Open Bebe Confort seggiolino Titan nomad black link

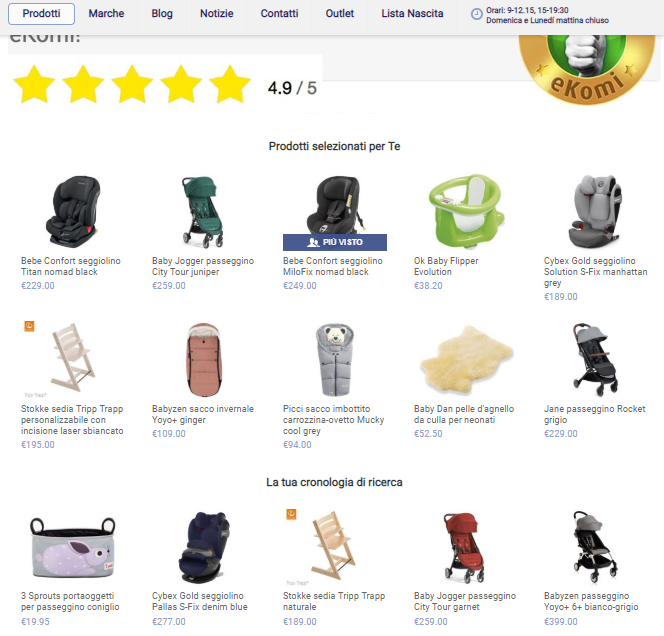pyautogui.click(x=71, y=266)
